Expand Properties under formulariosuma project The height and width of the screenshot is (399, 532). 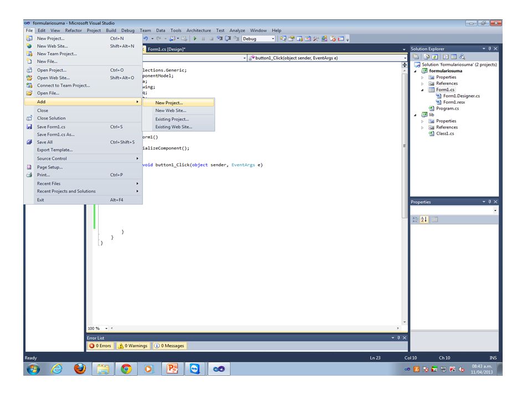(x=422, y=78)
